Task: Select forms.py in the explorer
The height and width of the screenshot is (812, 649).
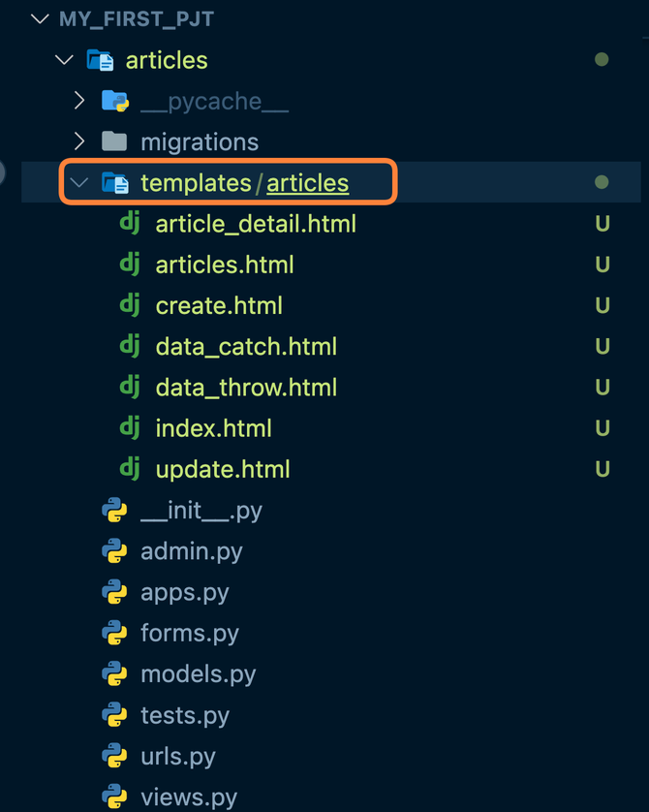Action: pyautogui.click(x=189, y=633)
